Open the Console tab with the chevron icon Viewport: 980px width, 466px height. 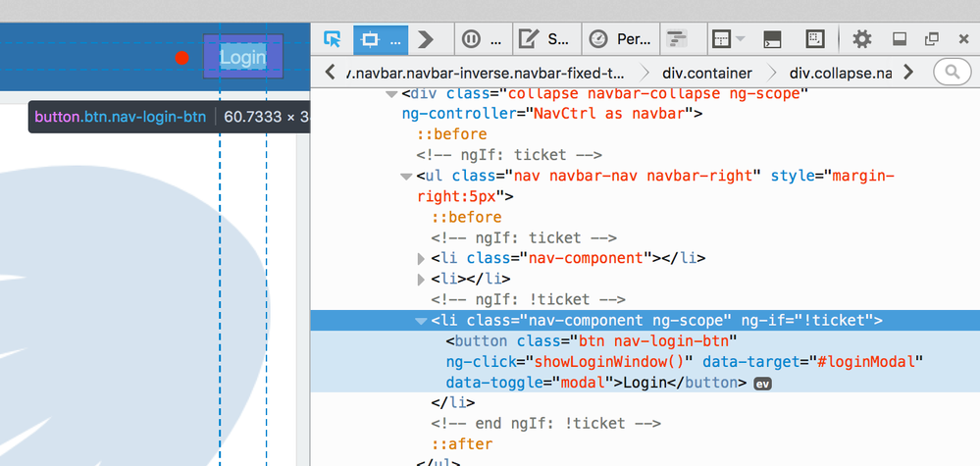tap(426, 39)
